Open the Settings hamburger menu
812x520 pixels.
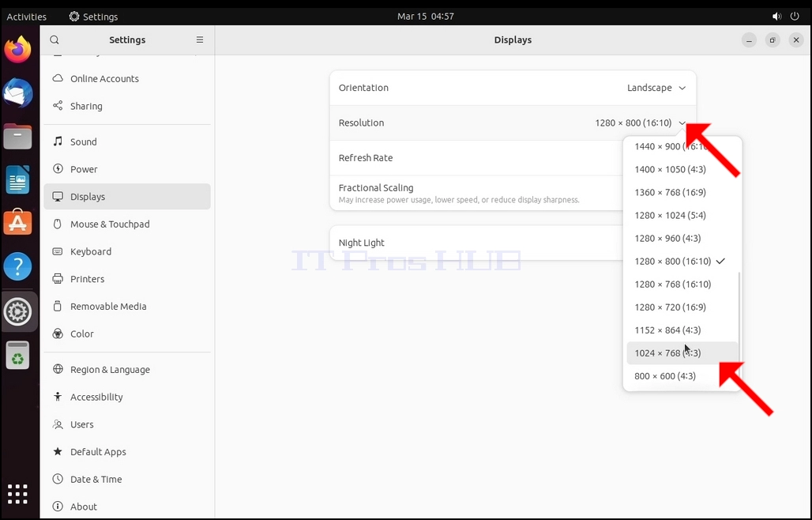[199, 40]
